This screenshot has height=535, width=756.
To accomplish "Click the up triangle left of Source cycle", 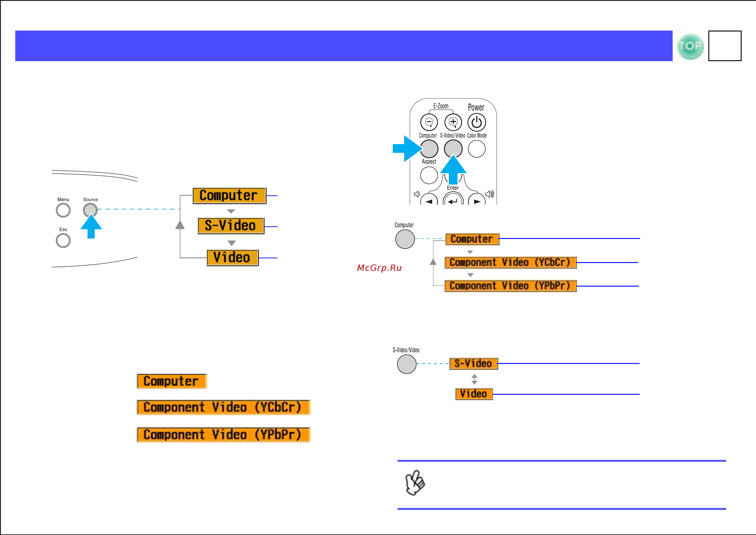I will coord(180,225).
